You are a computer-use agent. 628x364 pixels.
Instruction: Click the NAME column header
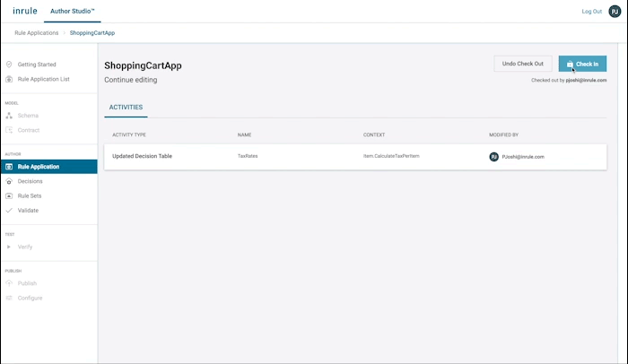(244, 135)
